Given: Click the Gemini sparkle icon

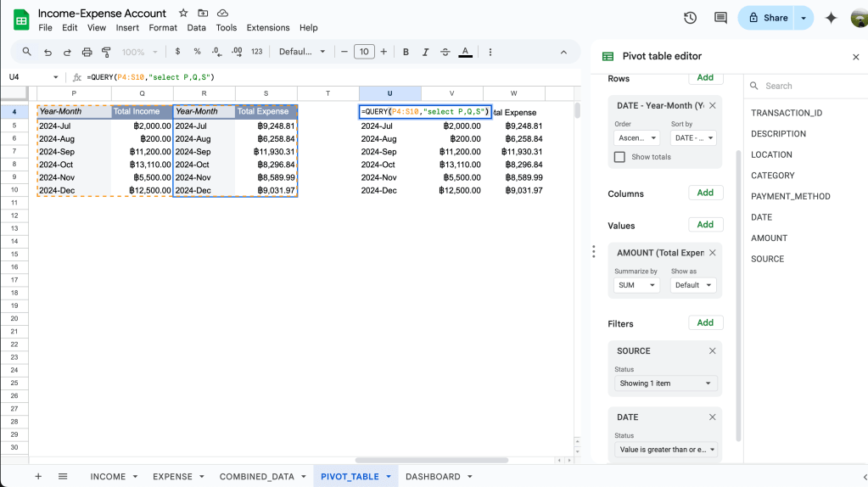Looking at the screenshot, I should (x=831, y=18).
